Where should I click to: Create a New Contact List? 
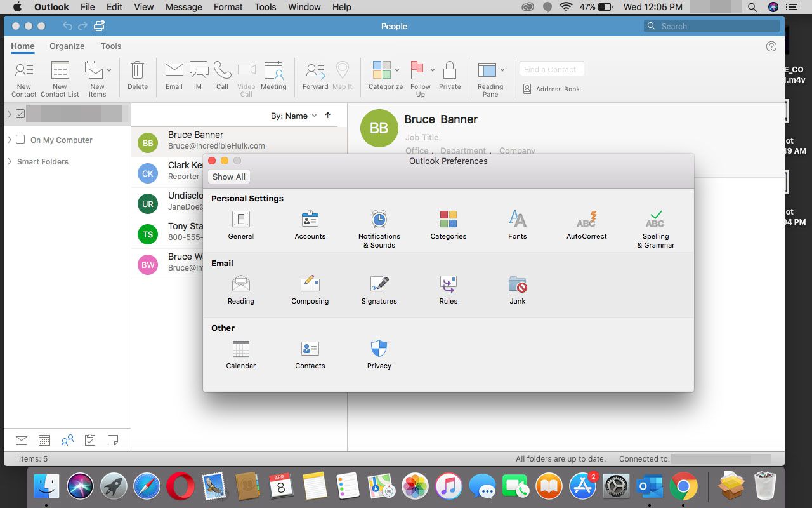[x=60, y=79]
